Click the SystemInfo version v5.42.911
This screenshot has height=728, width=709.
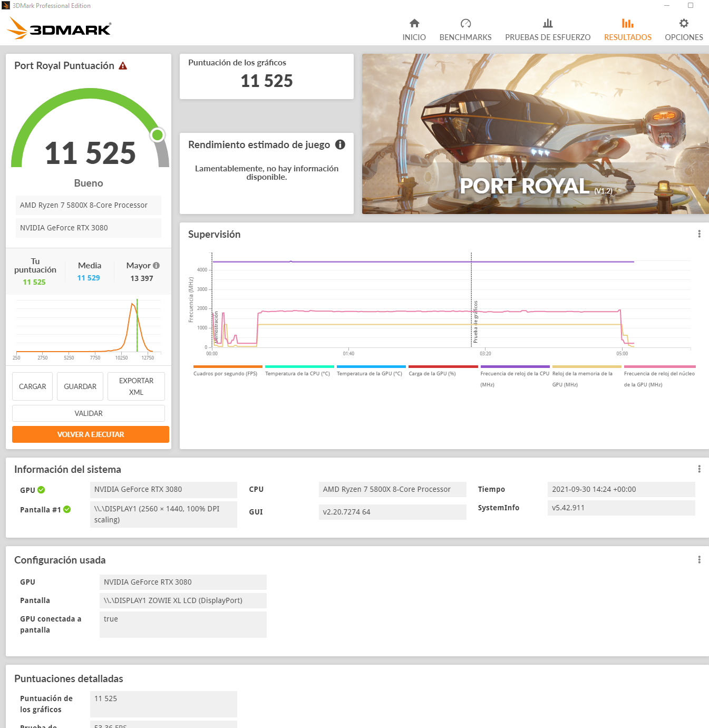click(621, 508)
